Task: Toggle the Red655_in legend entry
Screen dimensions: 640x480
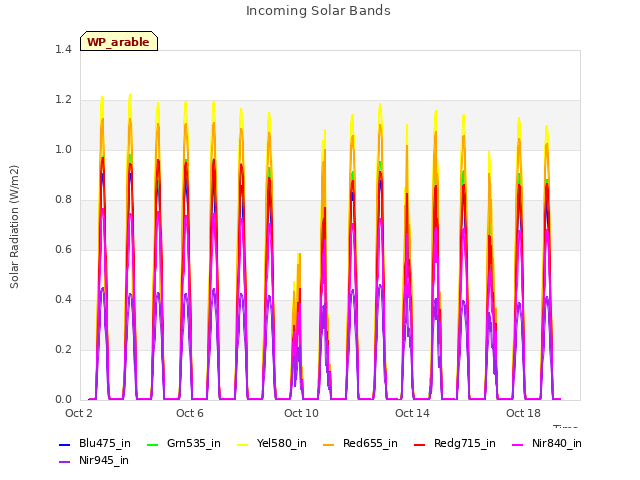Action: pyautogui.click(x=360, y=444)
